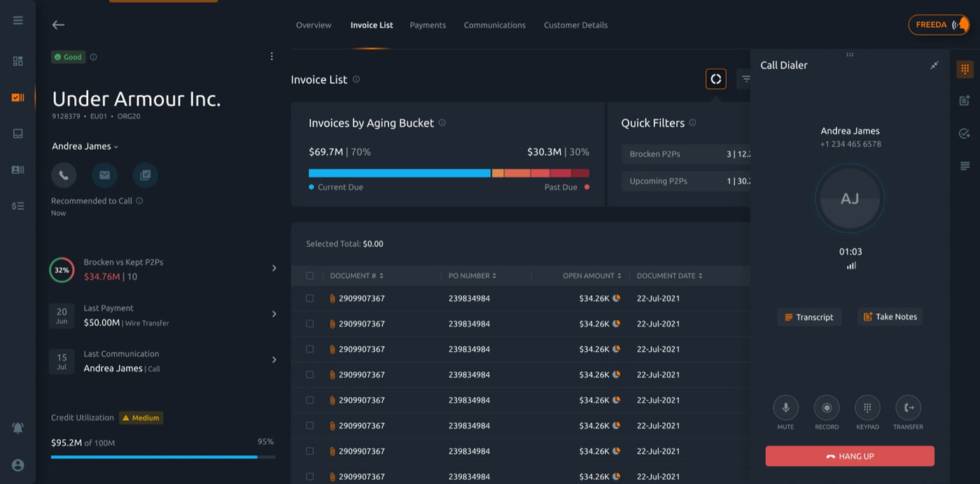
Task: Click the email icon under Andrea James
Action: point(104,175)
